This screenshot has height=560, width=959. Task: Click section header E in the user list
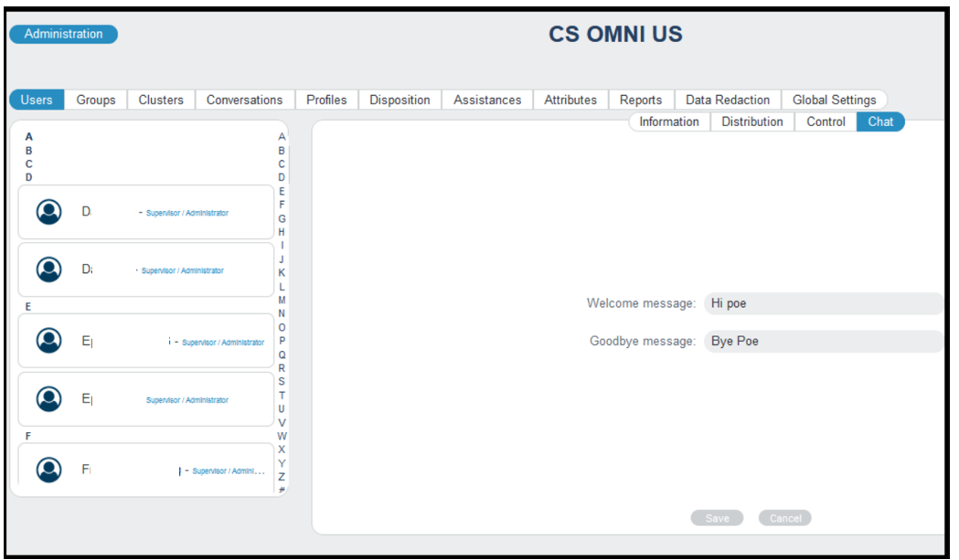coord(28,307)
